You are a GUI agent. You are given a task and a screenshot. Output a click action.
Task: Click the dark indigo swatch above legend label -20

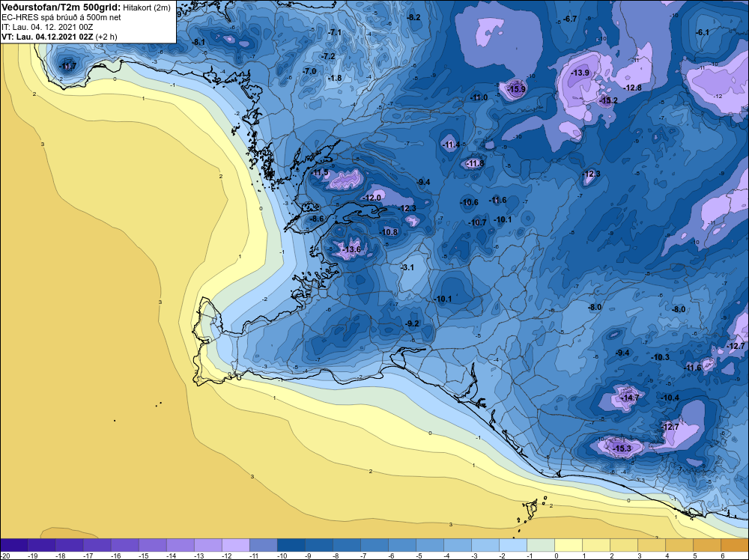pyautogui.click(x=14, y=545)
